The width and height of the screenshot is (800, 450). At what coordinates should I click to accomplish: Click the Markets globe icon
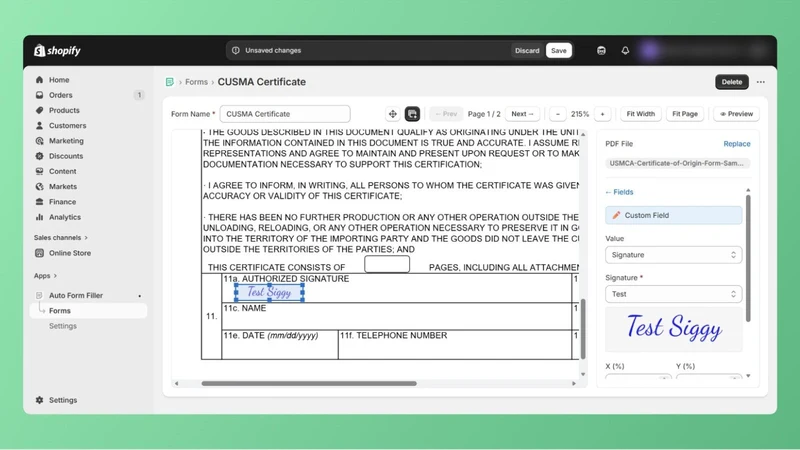39,187
